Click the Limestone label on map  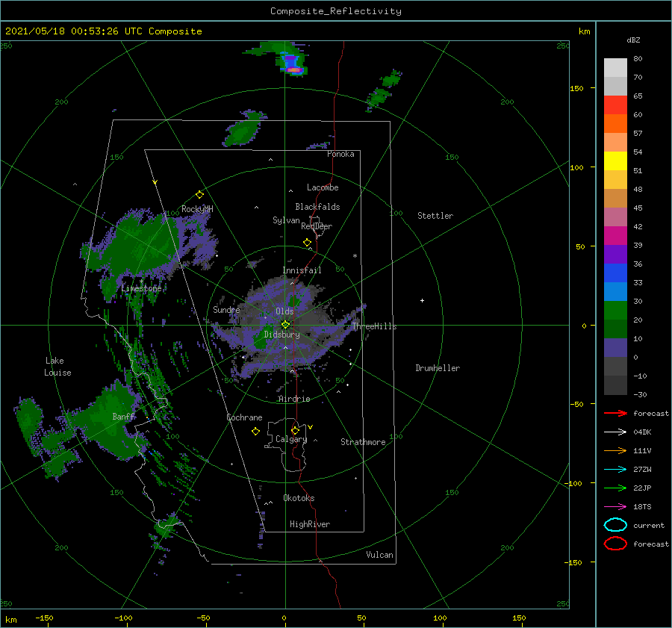[x=141, y=288]
